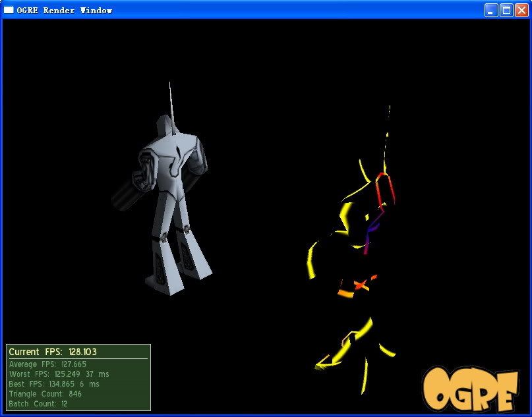
Task: Click the 'Worst FPS: 125.249 37 ms' line
Action: [59, 374]
